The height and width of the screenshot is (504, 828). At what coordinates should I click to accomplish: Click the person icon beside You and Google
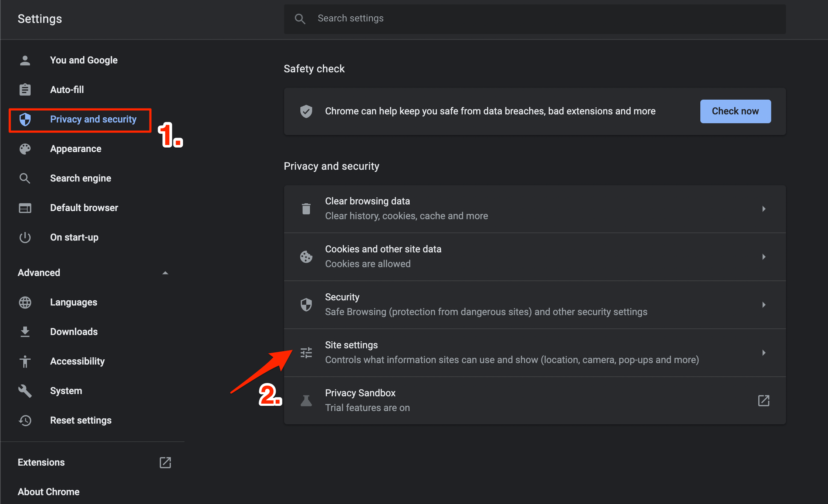tap(25, 60)
